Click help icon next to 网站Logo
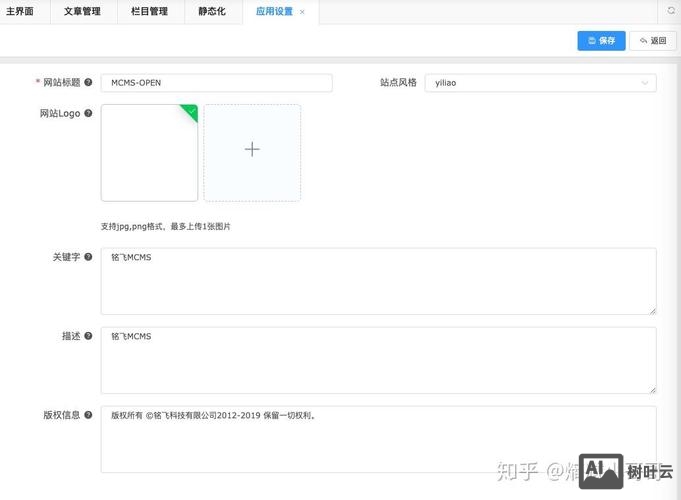Image resolution: width=681 pixels, height=500 pixels. coord(88,113)
